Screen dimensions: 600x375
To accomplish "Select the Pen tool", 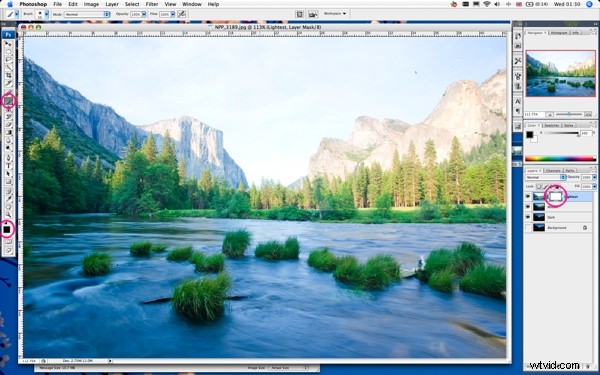I will pyautogui.click(x=8, y=158).
